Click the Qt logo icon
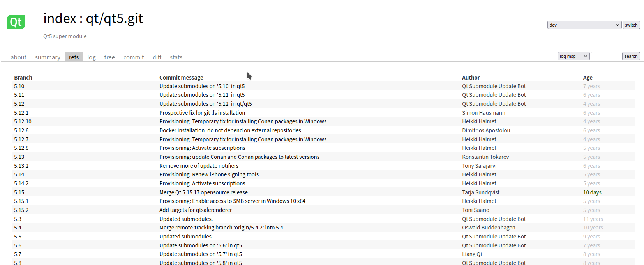Screen dimensions: 644x265 (x=16, y=22)
